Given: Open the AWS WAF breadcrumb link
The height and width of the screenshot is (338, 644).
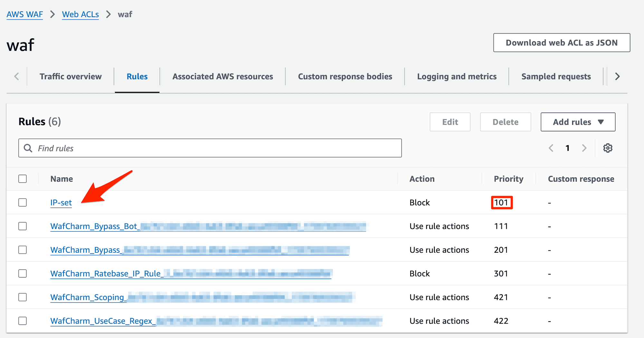Looking at the screenshot, I should (25, 14).
